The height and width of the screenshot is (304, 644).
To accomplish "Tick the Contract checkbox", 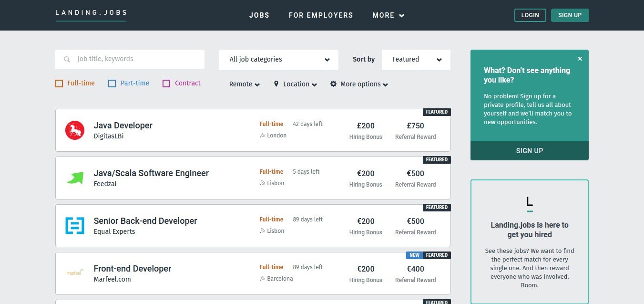I will (x=166, y=84).
